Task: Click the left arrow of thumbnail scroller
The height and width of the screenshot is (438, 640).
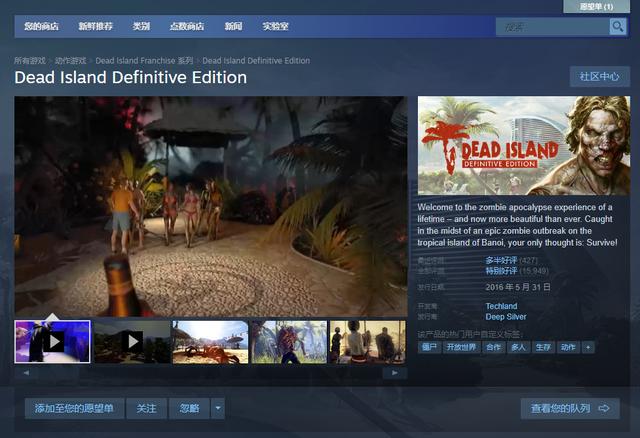Action: coord(26,373)
